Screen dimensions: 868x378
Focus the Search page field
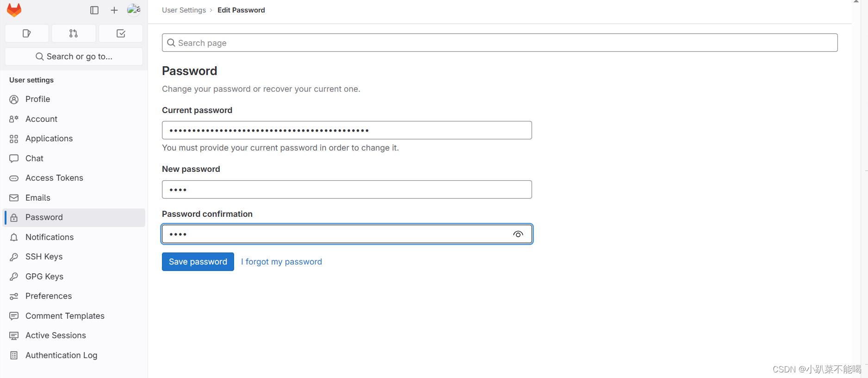[500, 43]
